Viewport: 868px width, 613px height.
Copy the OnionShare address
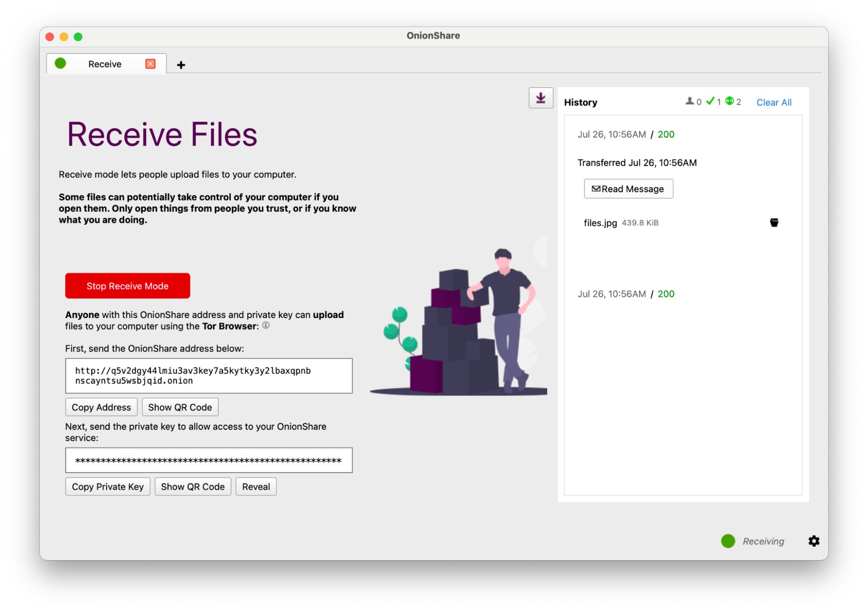(101, 407)
